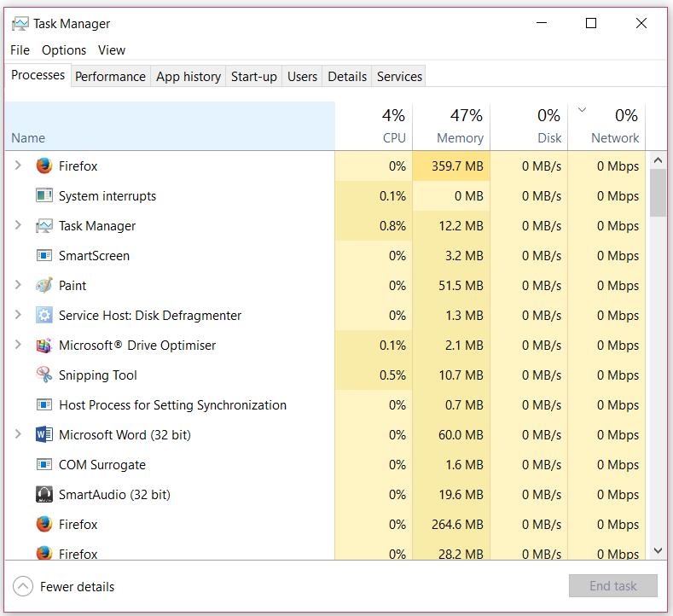Open the View menu
Viewport: 673px width, 616px height.
coord(112,50)
